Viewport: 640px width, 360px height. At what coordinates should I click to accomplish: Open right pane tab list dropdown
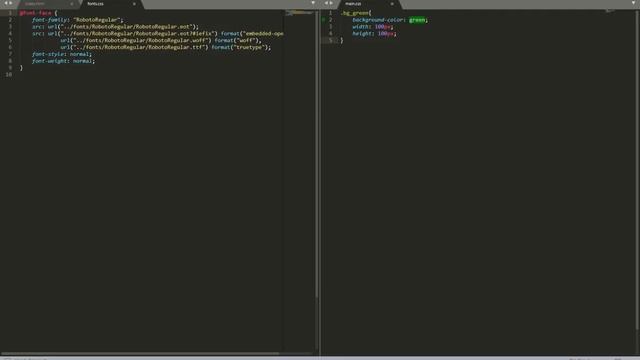(633, 3)
